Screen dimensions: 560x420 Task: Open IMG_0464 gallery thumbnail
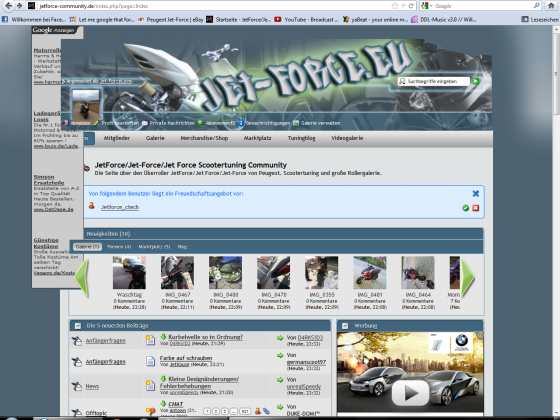coord(418,272)
